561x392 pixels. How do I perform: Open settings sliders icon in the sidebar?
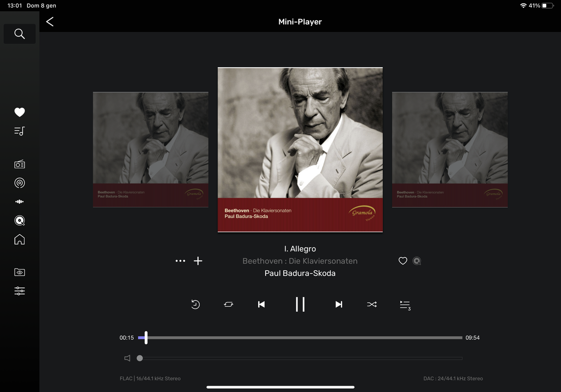(20, 291)
